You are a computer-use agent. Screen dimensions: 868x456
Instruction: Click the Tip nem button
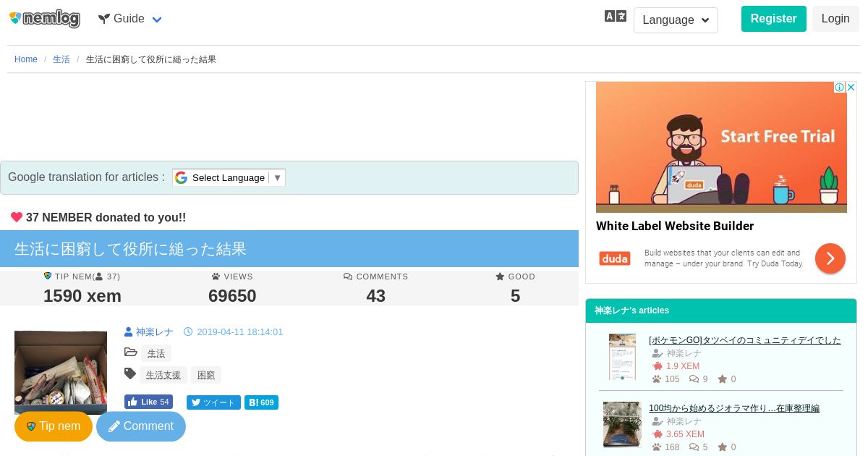pyautogui.click(x=54, y=426)
